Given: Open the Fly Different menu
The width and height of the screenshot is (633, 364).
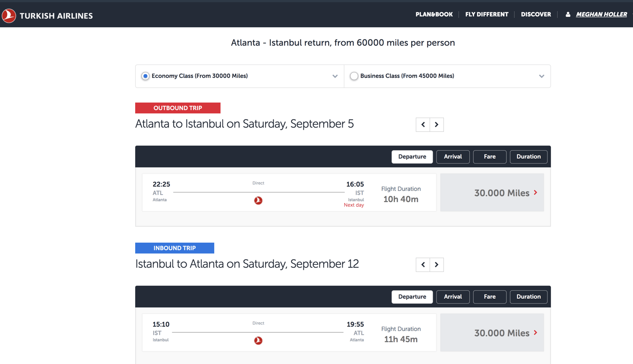Looking at the screenshot, I should (x=487, y=15).
